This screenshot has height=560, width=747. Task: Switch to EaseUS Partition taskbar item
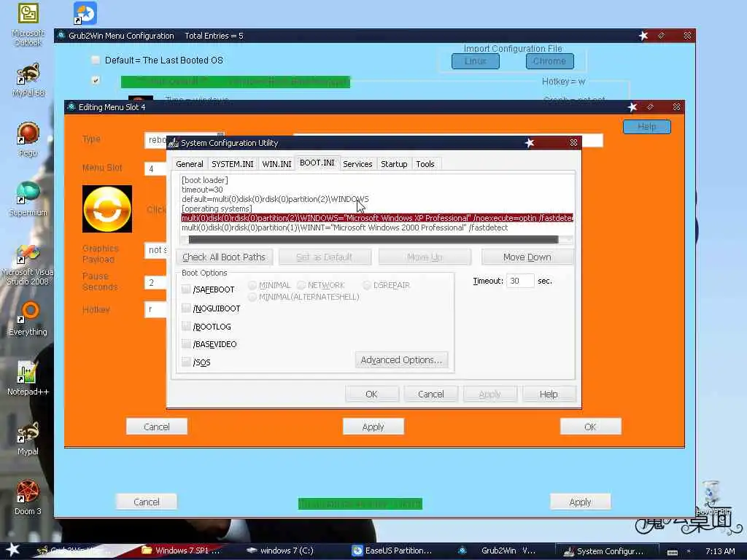[392, 551]
